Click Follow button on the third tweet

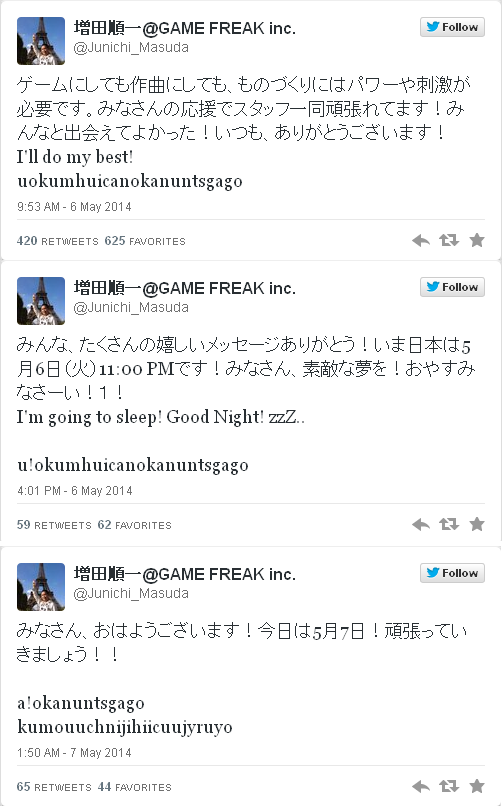point(452,573)
